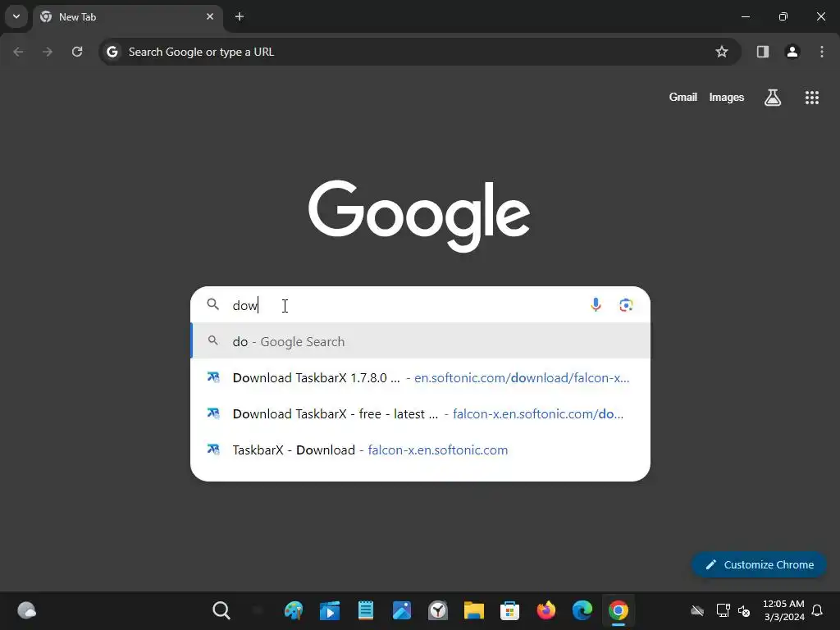Image resolution: width=840 pixels, height=630 pixels.
Task: Open the notifications bell icon
Action: (x=818, y=610)
